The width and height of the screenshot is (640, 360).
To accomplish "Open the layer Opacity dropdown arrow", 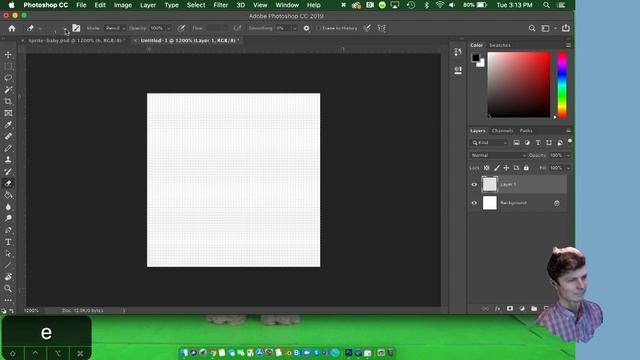I will click(568, 156).
